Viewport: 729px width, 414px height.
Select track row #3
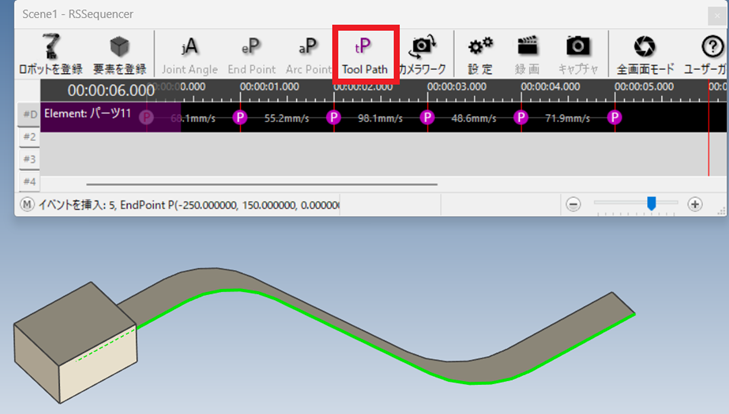[29, 159]
